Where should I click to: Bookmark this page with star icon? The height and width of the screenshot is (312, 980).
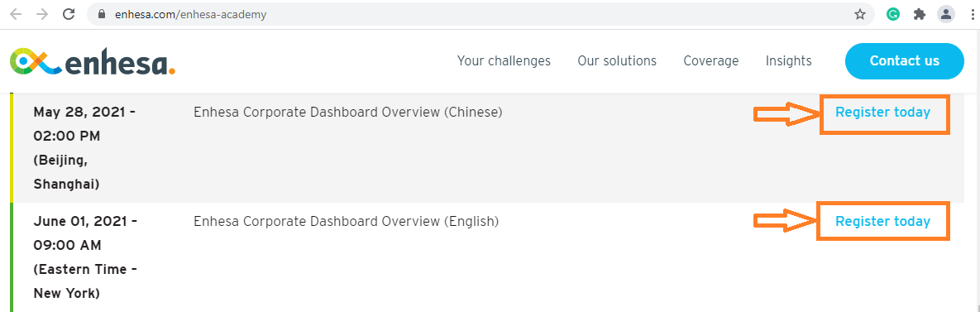click(860, 14)
